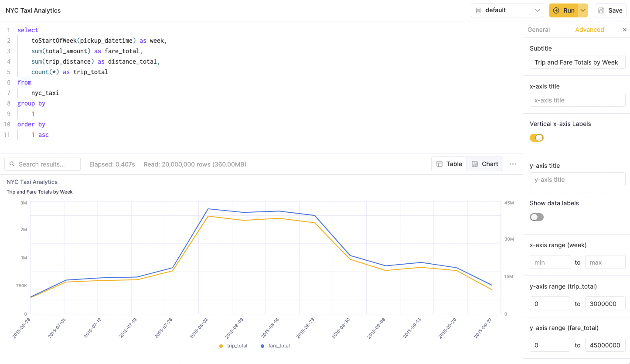
Task: Click the three-dots more options icon
Action: click(513, 164)
